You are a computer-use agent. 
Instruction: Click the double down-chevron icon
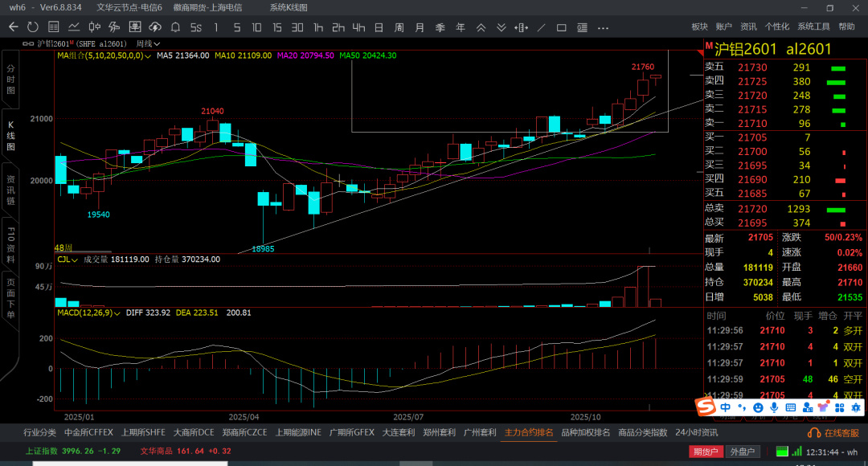click(501, 27)
